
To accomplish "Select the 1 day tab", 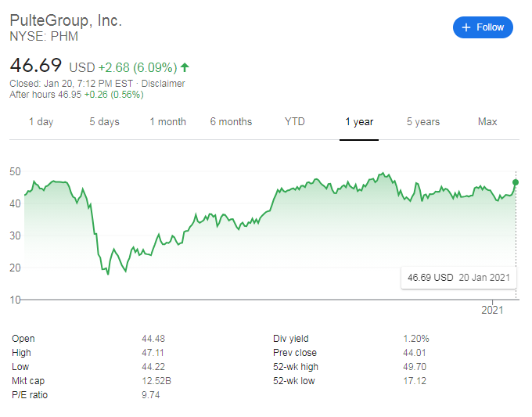I will (x=41, y=121).
